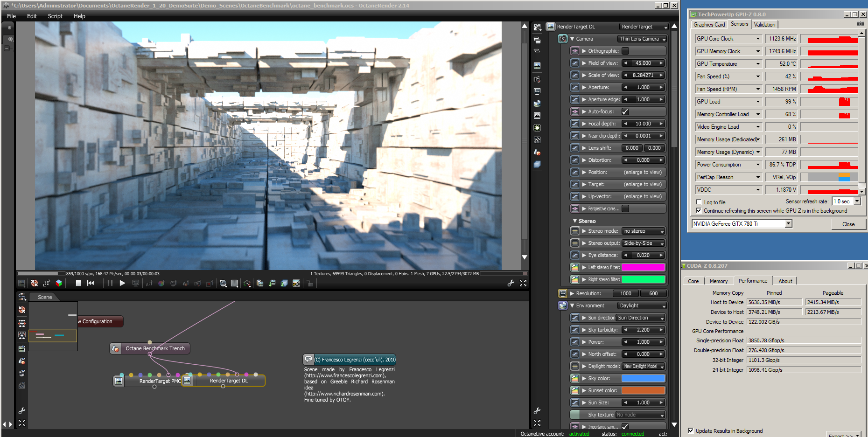868x437 pixels.
Task: Click the fullscreen icon beside the render toolbar
Action: [x=523, y=283]
